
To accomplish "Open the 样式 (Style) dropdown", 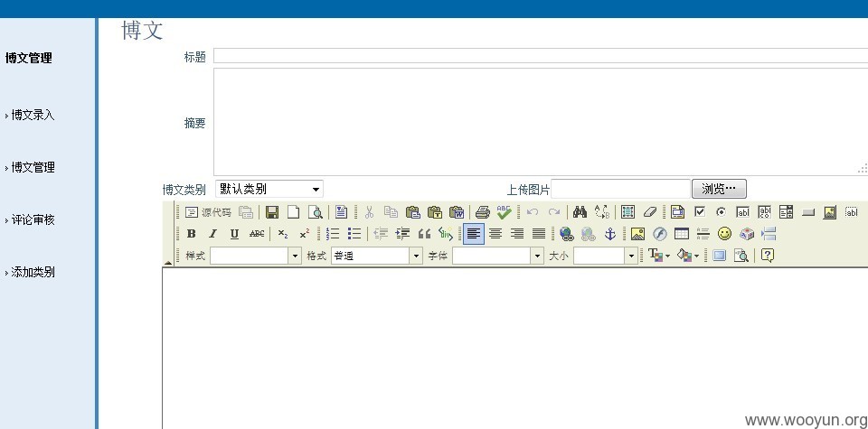I will 256,256.
